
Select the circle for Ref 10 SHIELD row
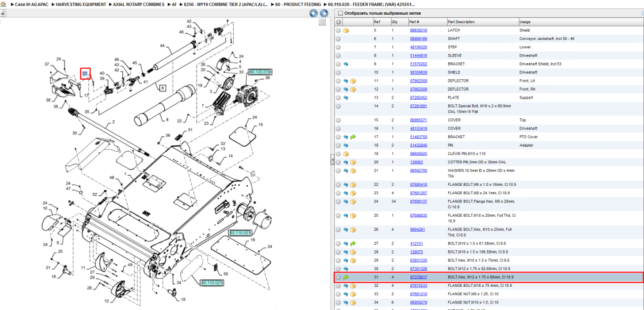coord(339,73)
